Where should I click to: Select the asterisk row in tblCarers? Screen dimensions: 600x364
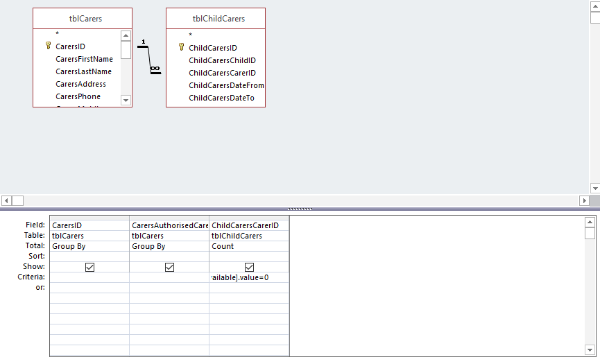(x=57, y=34)
